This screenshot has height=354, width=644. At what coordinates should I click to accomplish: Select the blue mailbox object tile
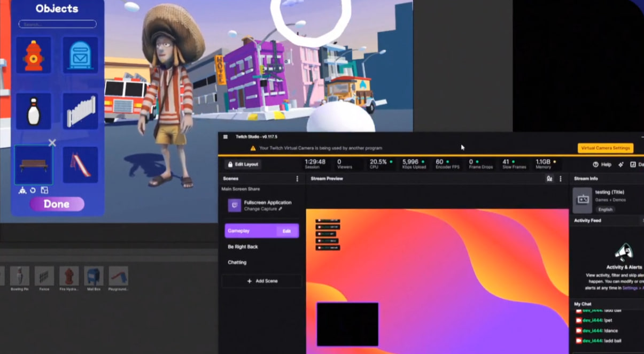point(80,55)
